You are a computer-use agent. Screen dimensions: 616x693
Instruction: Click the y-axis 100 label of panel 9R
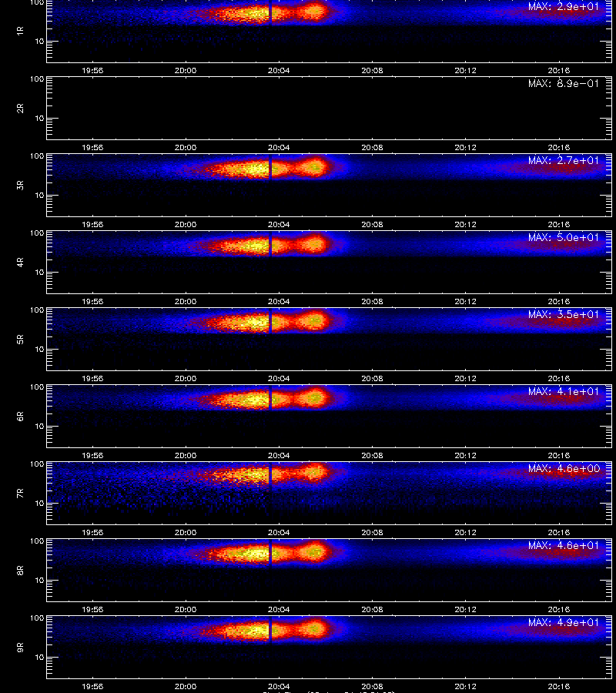37,618
